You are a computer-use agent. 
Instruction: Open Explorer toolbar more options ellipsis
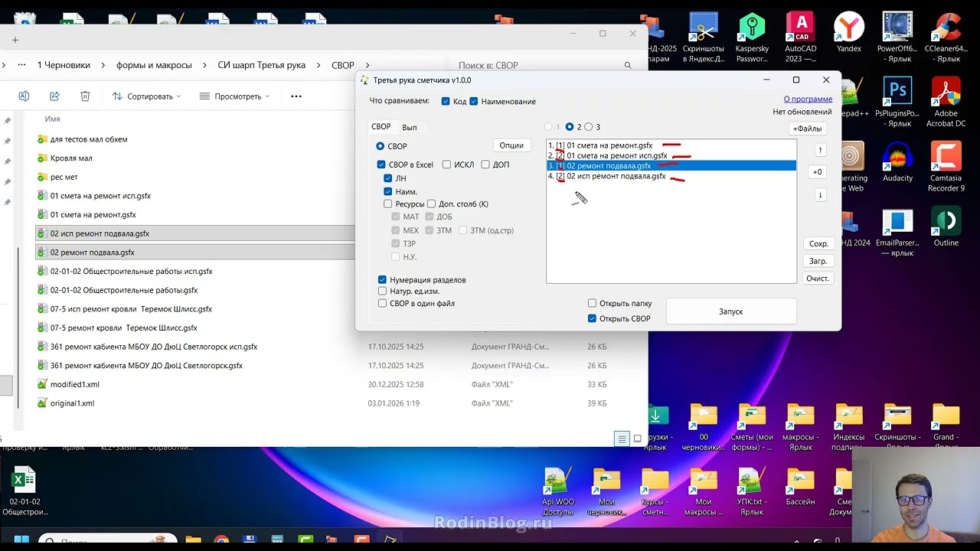coord(296,96)
